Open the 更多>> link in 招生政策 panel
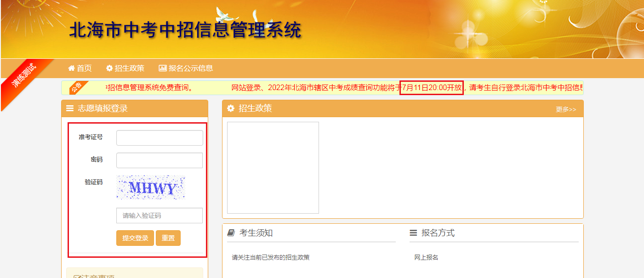 (x=566, y=109)
